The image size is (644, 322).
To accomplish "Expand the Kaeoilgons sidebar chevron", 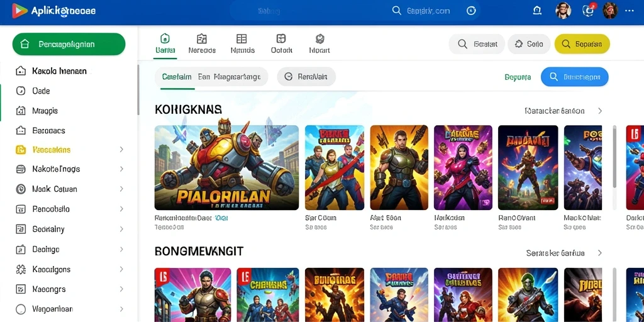I will click(x=121, y=269).
